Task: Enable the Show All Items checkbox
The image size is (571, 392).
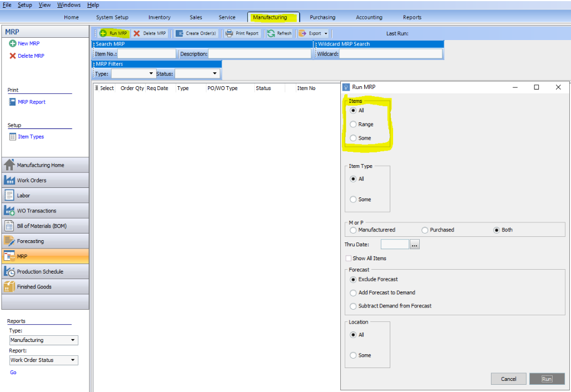Action: tap(349, 259)
